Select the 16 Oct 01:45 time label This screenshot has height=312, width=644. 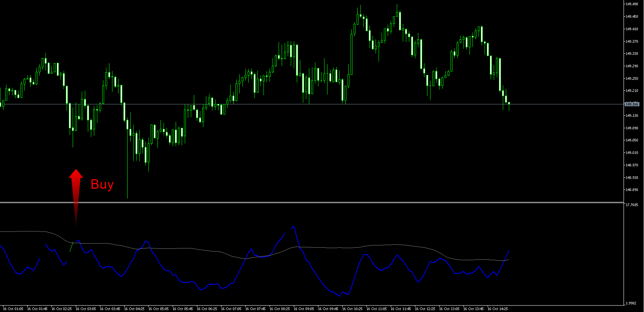pos(37,309)
